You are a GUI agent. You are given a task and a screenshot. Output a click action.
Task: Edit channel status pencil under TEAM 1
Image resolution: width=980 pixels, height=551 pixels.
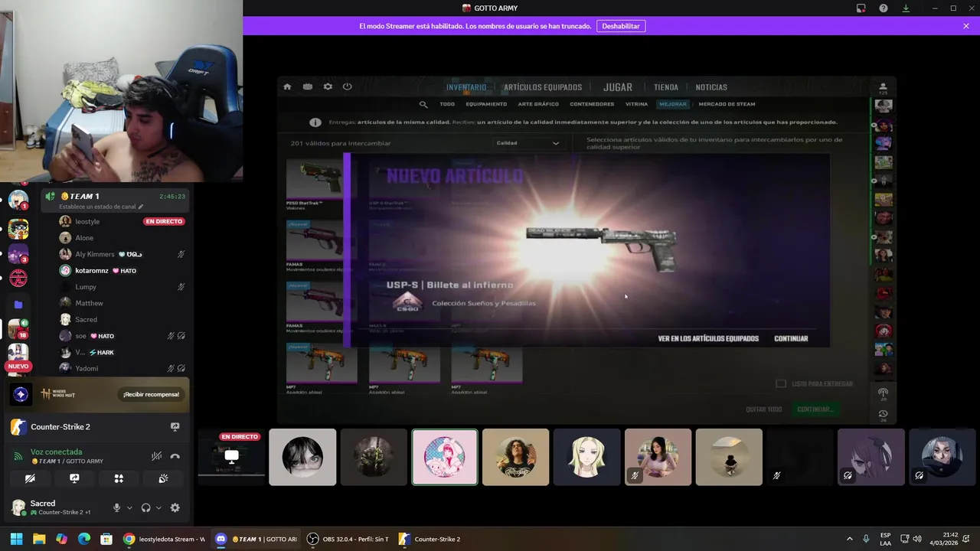[x=141, y=207]
